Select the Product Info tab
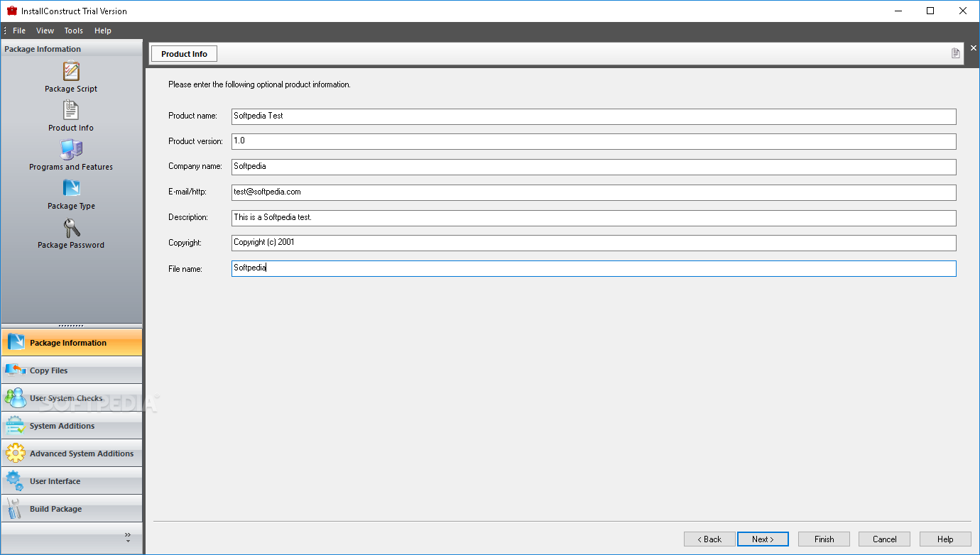This screenshot has height=555, width=980. pyautogui.click(x=184, y=54)
